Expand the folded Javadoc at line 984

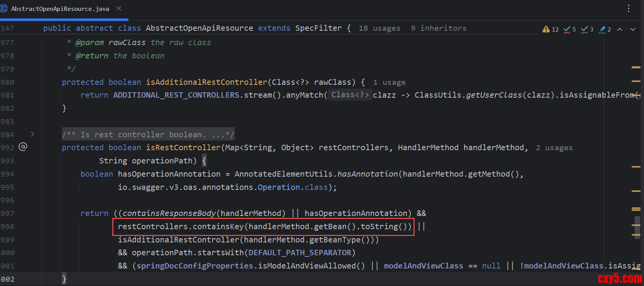[32, 134]
